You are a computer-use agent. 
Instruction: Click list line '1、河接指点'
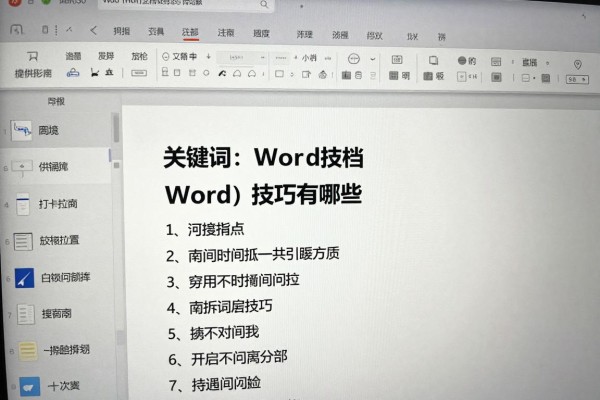(205, 229)
